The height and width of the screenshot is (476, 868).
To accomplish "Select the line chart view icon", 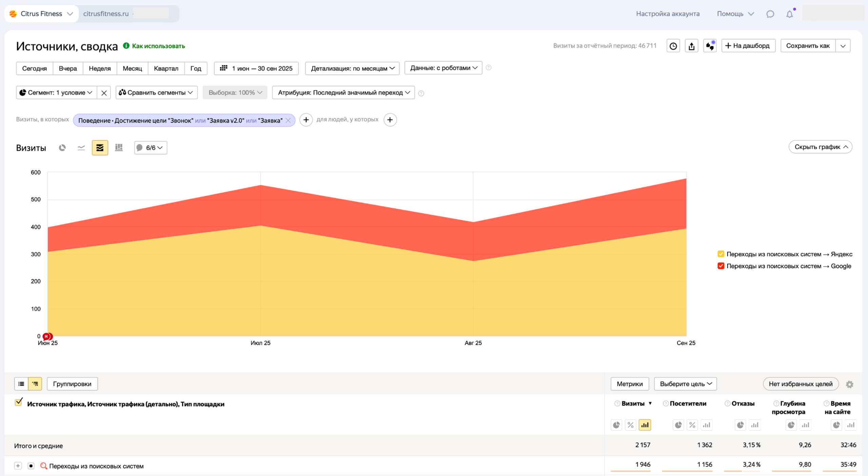I will pos(81,148).
